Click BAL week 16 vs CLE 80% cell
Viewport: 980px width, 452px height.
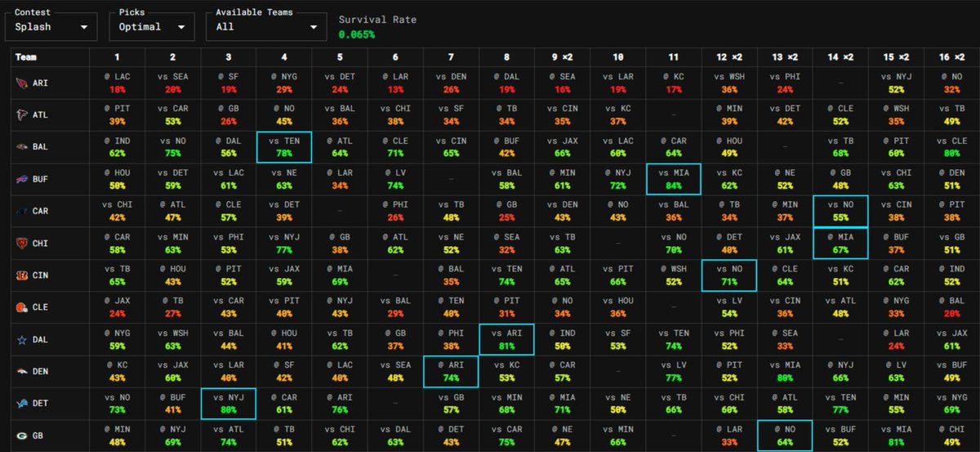click(952, 149)
